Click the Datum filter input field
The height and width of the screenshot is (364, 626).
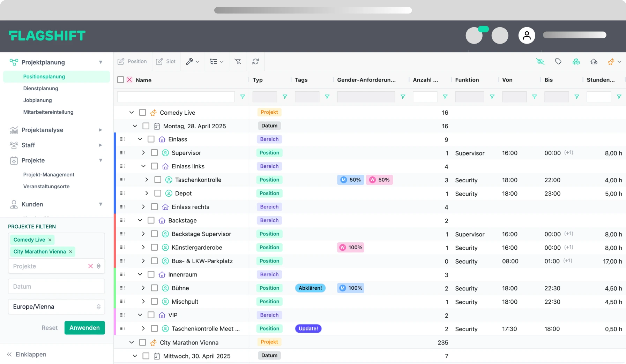(56, 286)
